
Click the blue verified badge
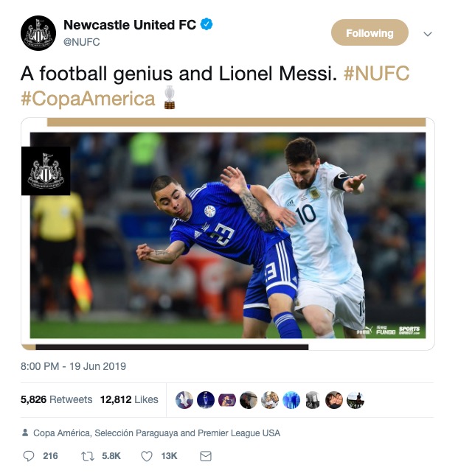pos(207,24)
